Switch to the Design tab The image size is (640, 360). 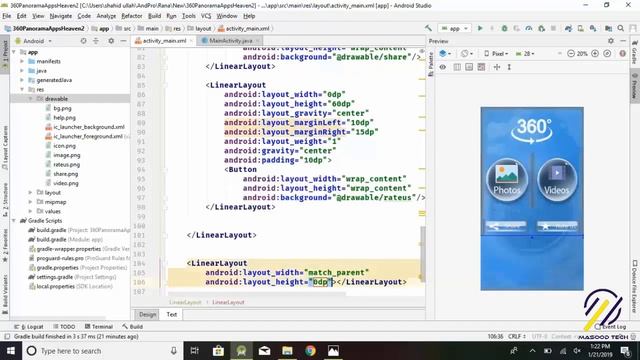[147, 314]
